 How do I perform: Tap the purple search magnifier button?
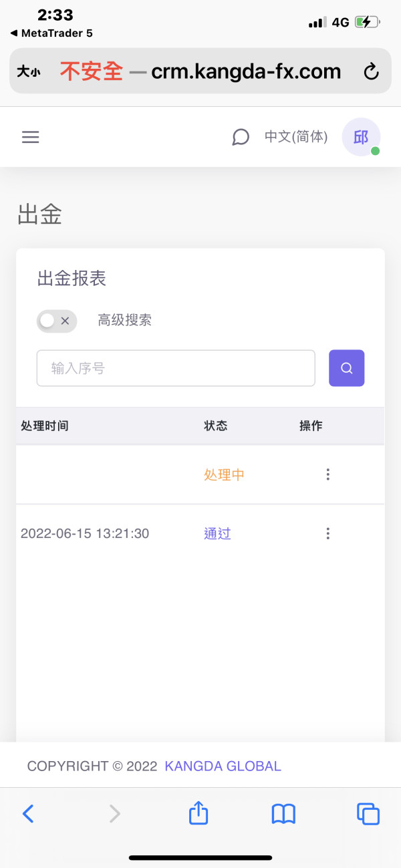(x=346, y=368)
